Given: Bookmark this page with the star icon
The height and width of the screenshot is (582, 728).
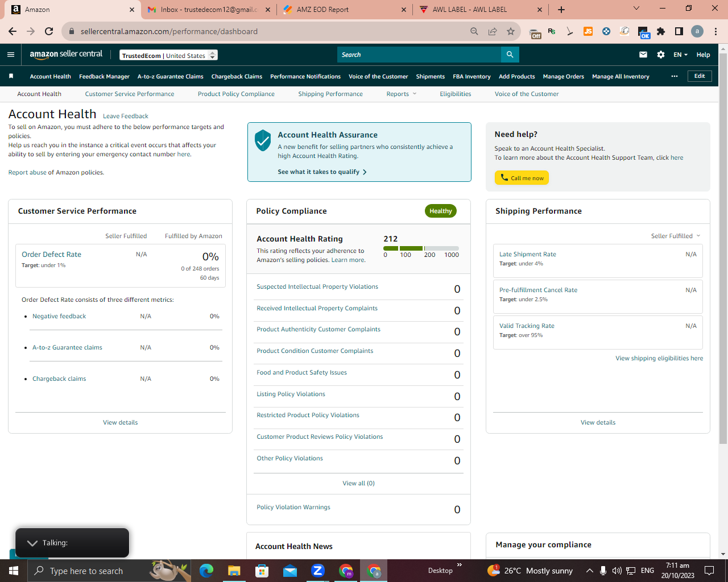Looking at the screenshot, I should point(511,31).
